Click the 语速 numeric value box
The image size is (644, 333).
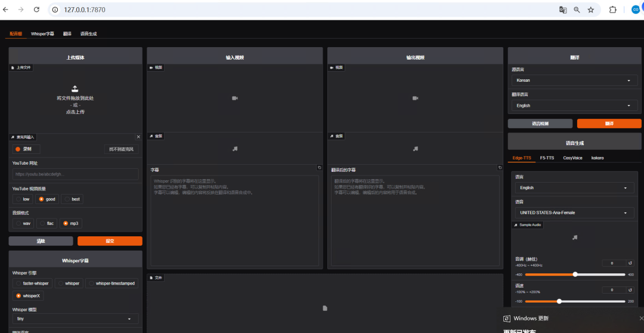coord(613,290)
